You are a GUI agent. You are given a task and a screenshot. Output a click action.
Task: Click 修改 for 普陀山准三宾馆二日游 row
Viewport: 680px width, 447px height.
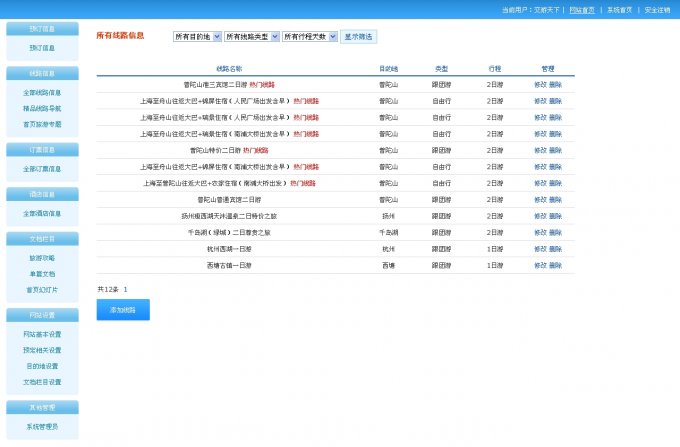540,85
